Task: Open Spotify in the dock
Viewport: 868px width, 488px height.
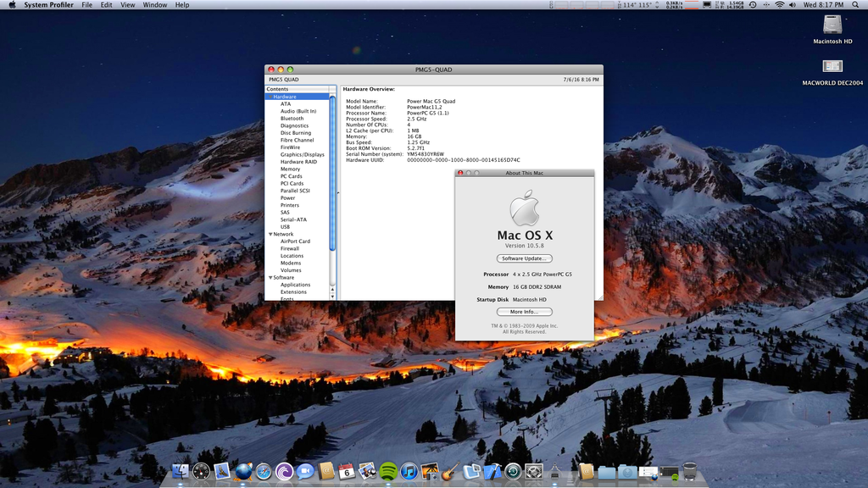Action: pos(388,471)
